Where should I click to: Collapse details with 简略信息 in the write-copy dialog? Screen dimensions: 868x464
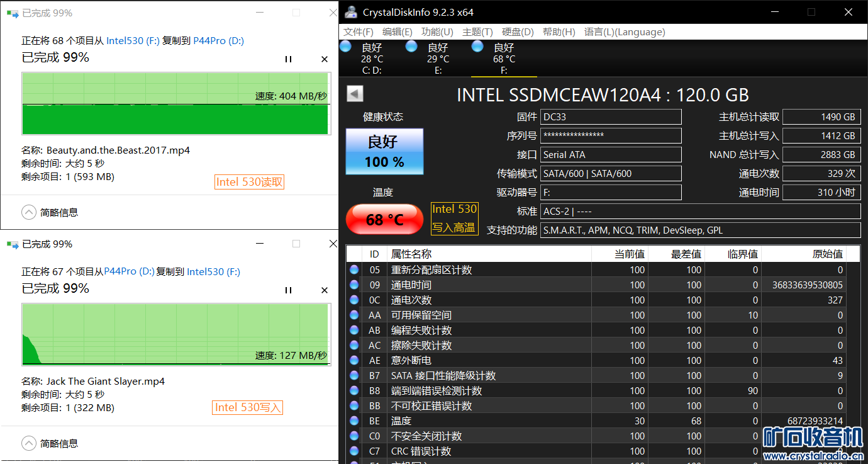coord(50,443)
